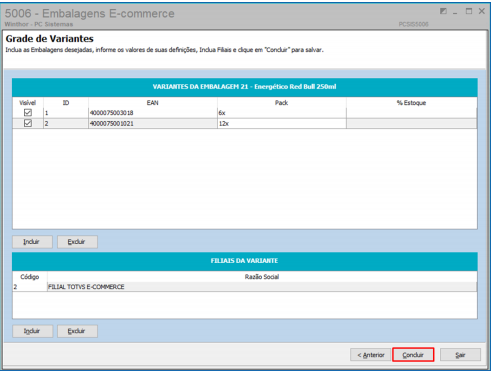Click Incluir under the variantes grid
The height and width of the screenshot is (372, 491).
(x=32, y=242)
